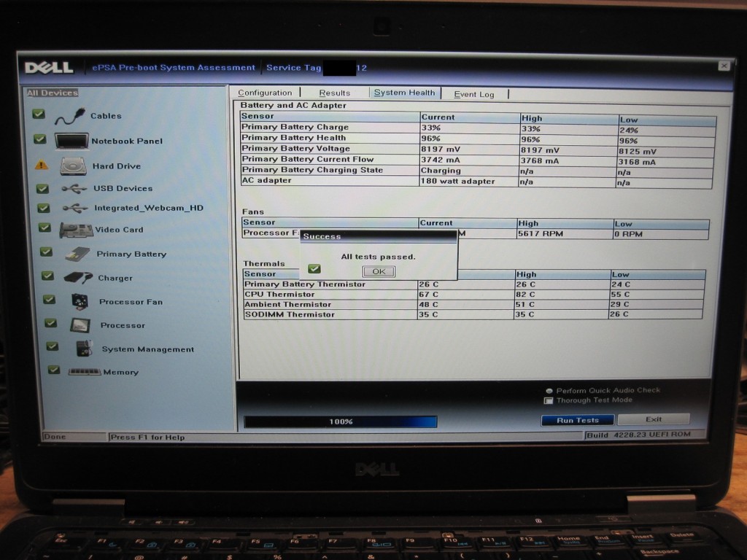Screen dimensions: 747x560
Task: Select the Hard Drive disk icon
Action: (74, 166)
